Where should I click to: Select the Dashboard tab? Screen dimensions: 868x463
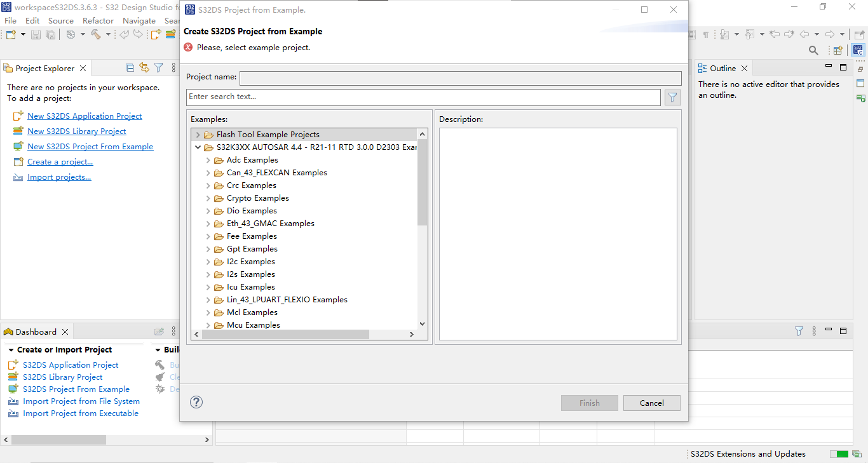36,332
